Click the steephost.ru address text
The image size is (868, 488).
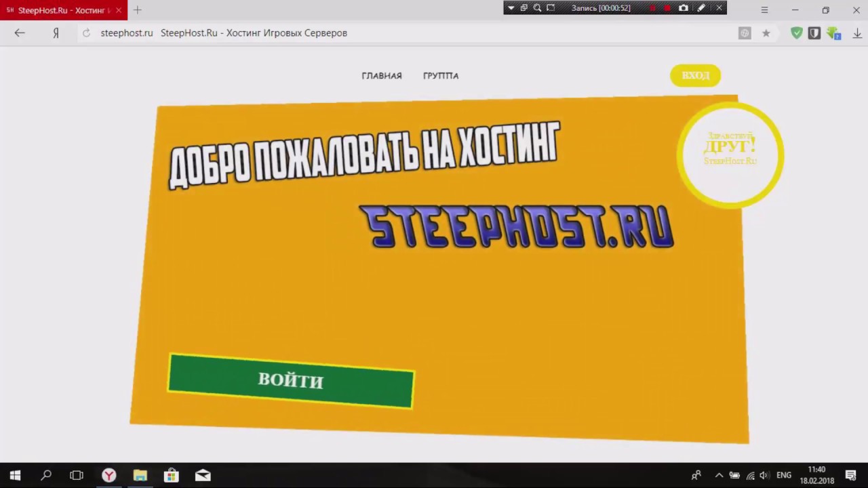(127, 33)
